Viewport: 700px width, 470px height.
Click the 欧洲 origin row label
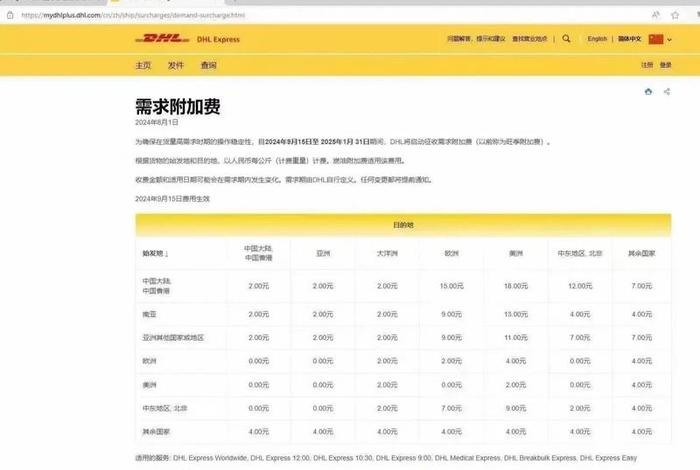(x=150, y=361)
